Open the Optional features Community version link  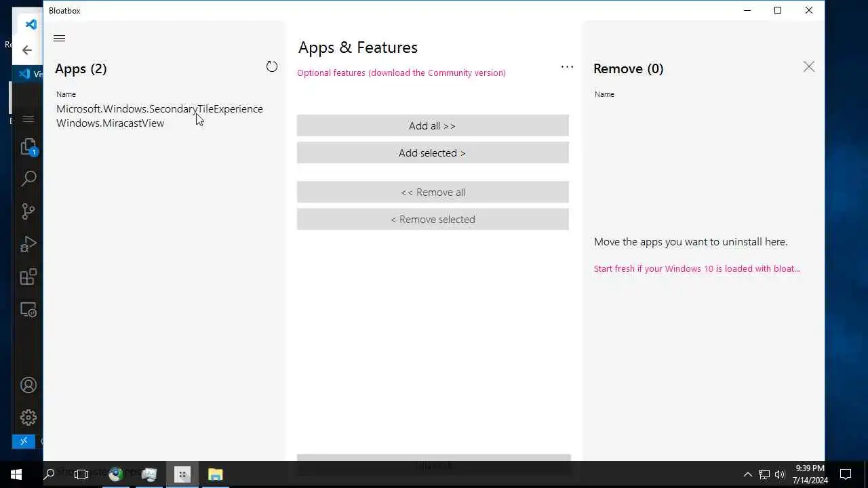pos(401,73)
